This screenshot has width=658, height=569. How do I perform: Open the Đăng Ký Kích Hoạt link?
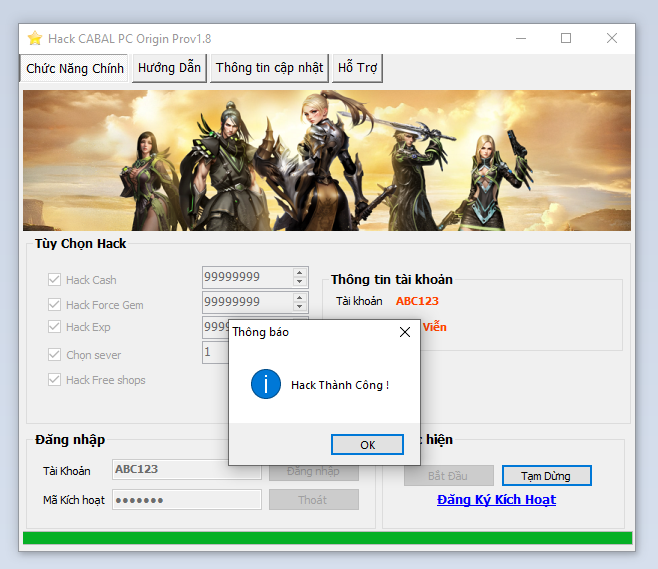coord(496,499)
